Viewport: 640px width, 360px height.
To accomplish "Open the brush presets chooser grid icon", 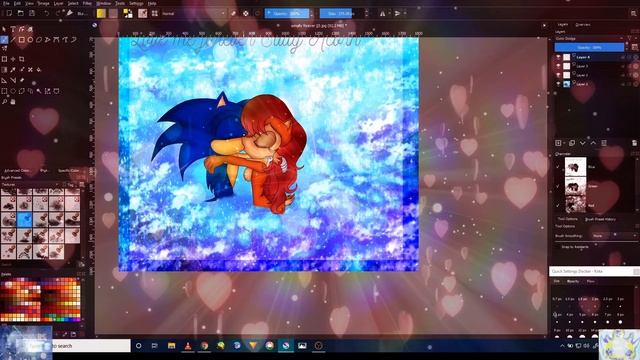I will coord(155,13).
